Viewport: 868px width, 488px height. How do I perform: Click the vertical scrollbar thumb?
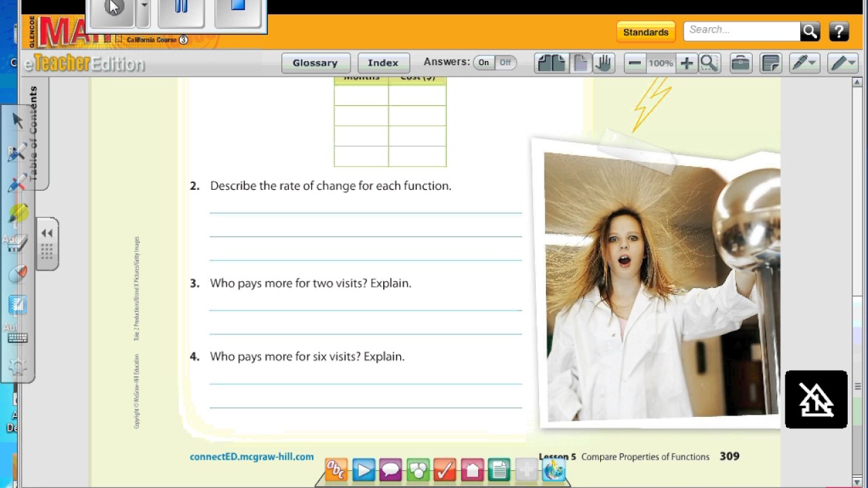point(857,386)
